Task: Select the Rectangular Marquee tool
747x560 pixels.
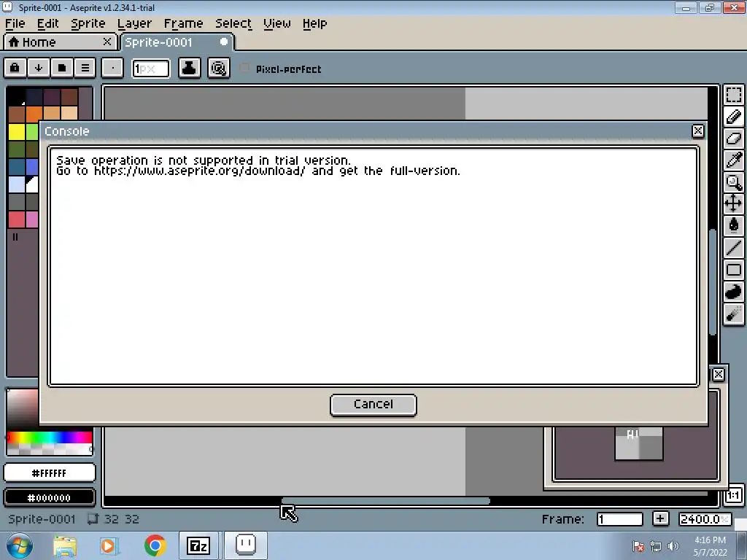Action: (x=734, y=95)
